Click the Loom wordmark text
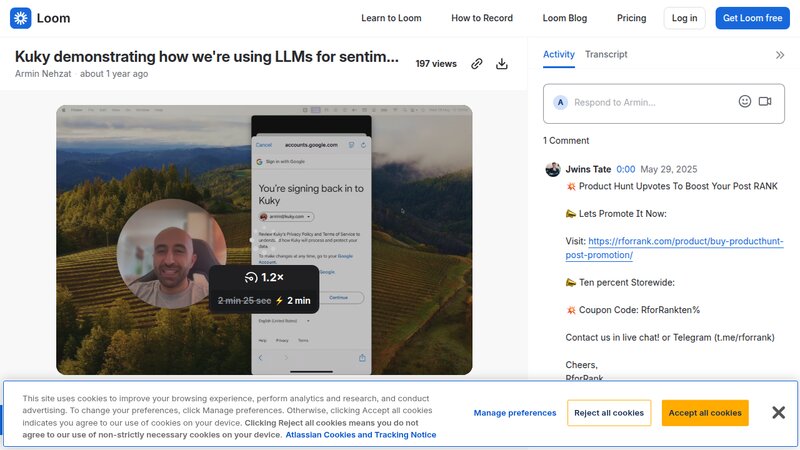Screen dimensions: 800x450 point(54,18)
